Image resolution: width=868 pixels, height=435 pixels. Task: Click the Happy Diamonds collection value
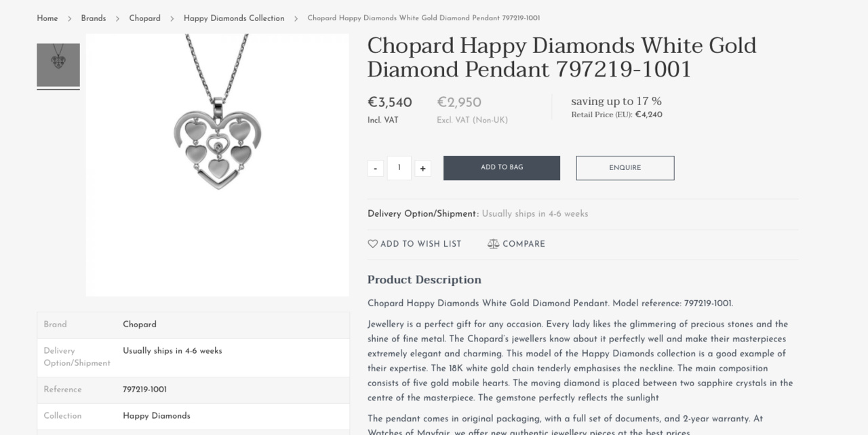point(157,416)
